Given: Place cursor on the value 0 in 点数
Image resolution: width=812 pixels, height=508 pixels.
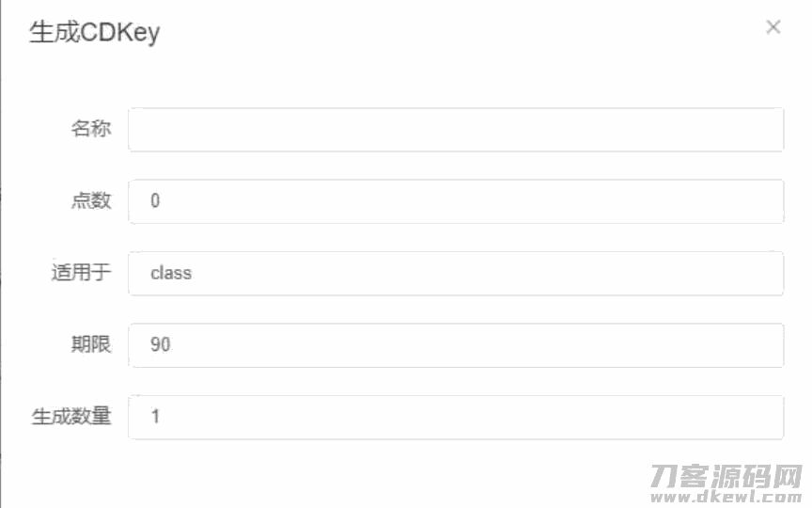Looking at the screenshot, I should [x=155, y=201].
